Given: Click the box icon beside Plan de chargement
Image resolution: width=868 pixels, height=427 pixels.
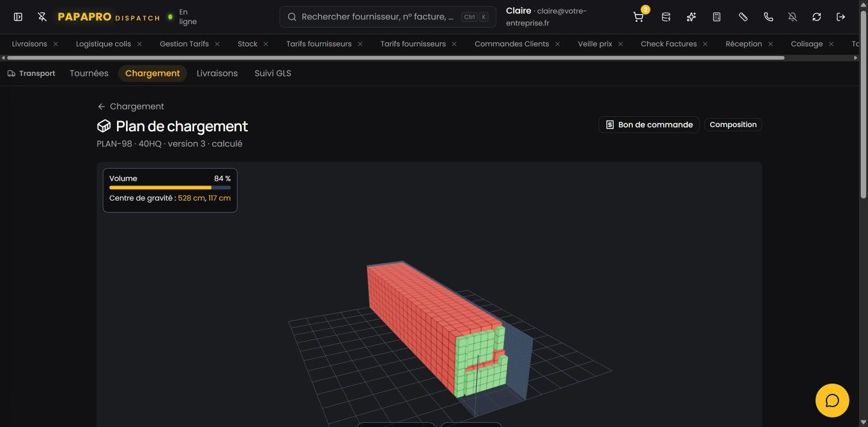Looking at the screenshot, I should (104, 126).
